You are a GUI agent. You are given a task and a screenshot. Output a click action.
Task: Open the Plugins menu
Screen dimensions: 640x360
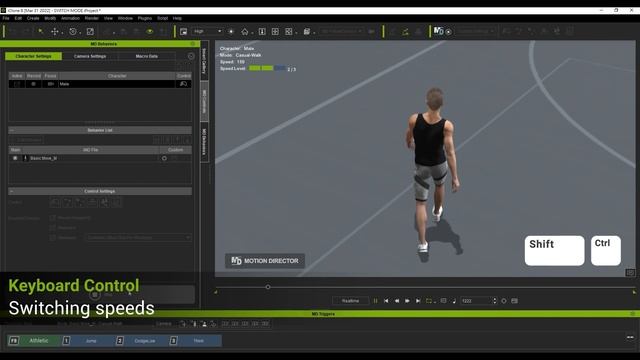pyautogui.click(x=144, y=18)
